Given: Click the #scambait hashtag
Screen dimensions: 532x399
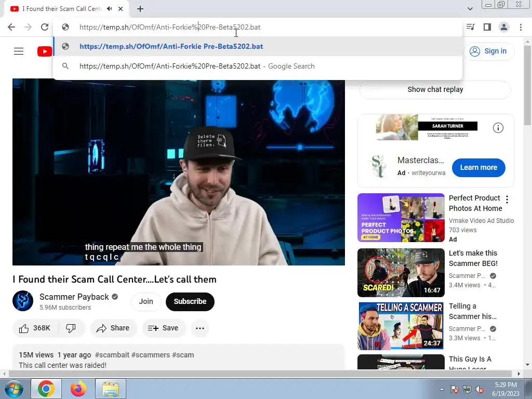Looking at the screenshot, I should tap(112, 355).
